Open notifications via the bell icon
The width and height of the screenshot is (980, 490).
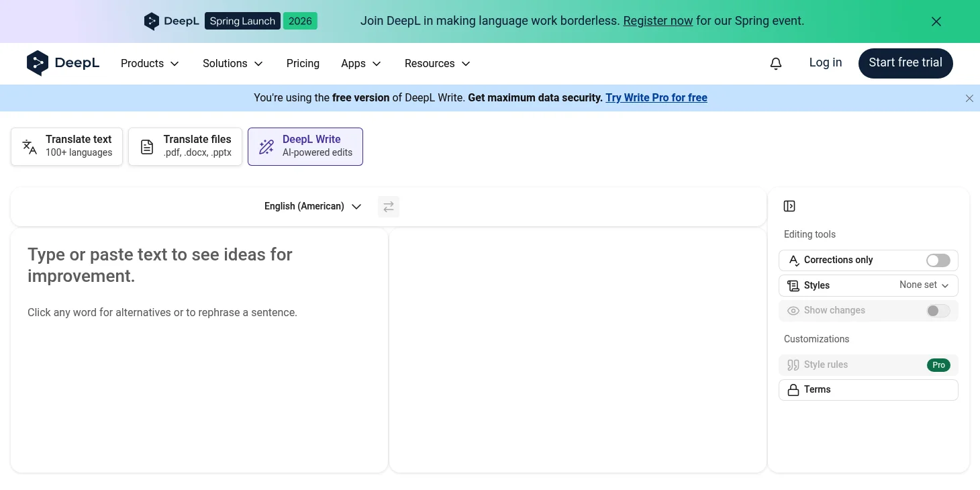pyautogui.click(x=775, y=62)
